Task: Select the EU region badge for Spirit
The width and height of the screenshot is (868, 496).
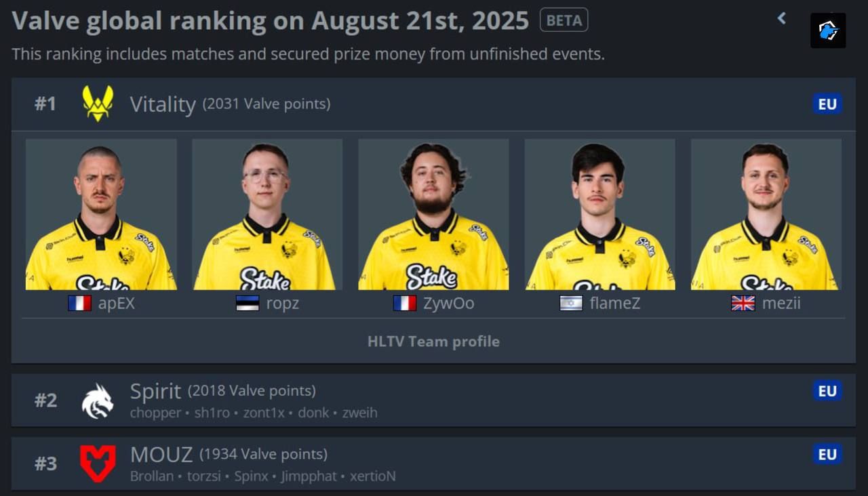Action: click(827, 391)
